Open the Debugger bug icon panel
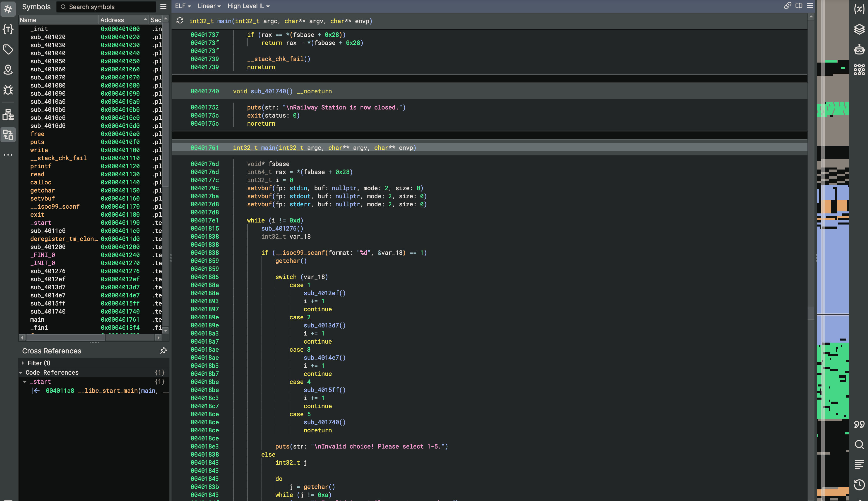868x501 pixels. [8, 90]
